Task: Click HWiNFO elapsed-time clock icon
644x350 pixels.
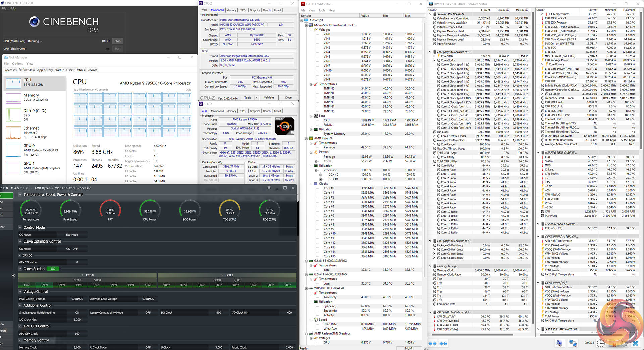Action: [600, 343]
